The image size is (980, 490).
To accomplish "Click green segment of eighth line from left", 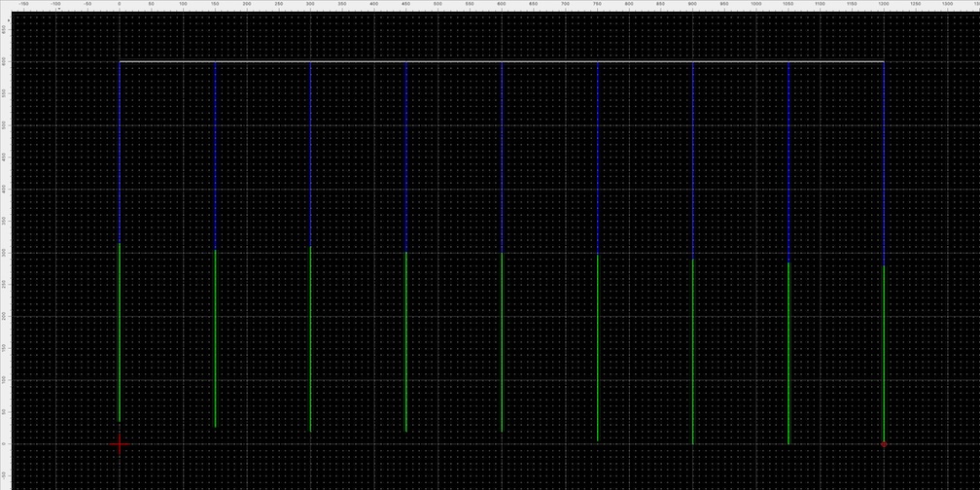I will [x=788, y=353].
